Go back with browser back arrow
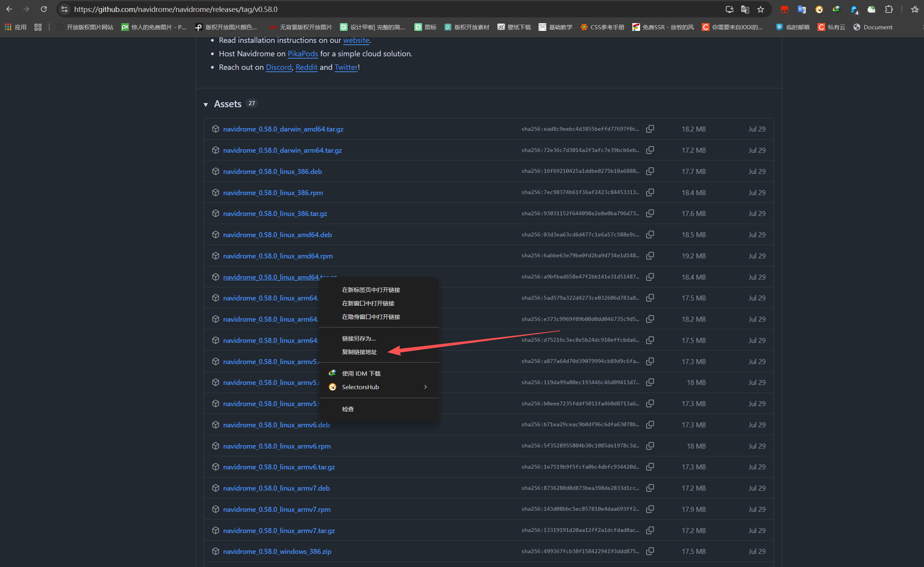 [9, 9]
